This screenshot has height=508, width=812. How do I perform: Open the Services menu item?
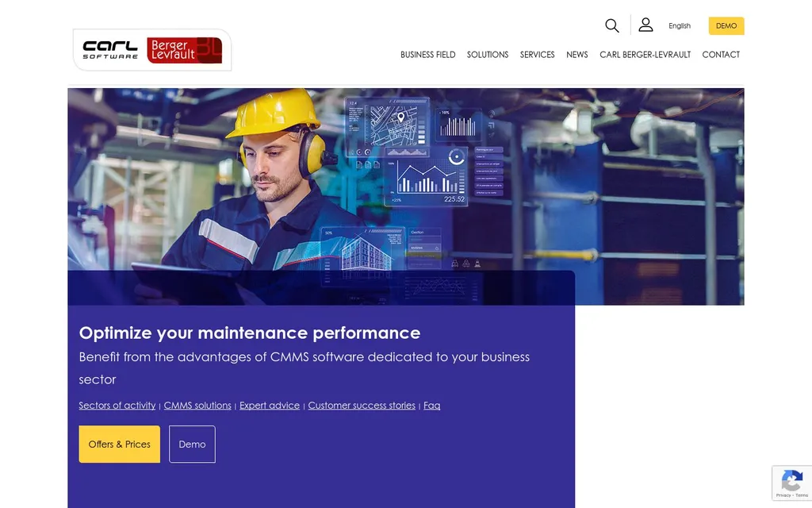pos(537,55)
